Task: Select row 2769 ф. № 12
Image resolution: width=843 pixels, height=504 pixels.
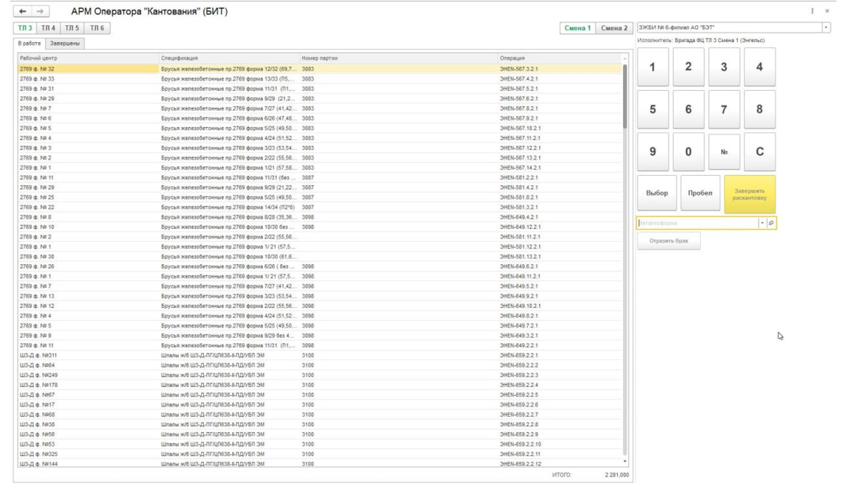Action: coord(320,306)
